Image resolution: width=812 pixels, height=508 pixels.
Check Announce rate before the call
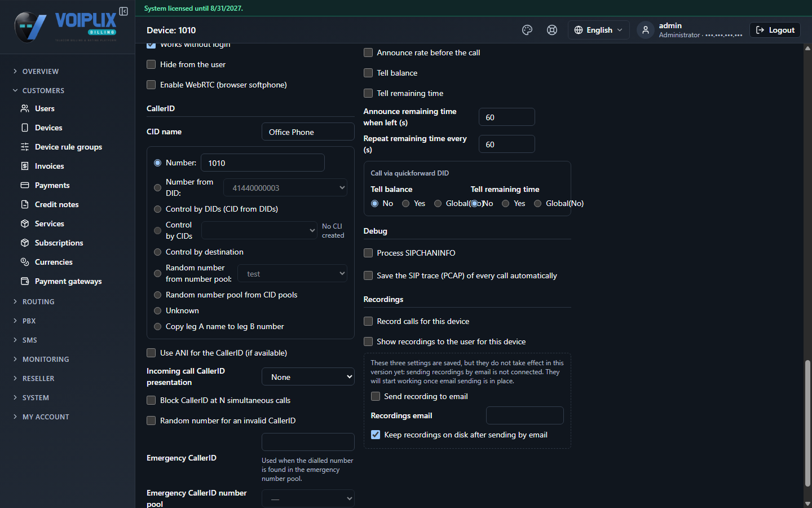pos(368,52)
